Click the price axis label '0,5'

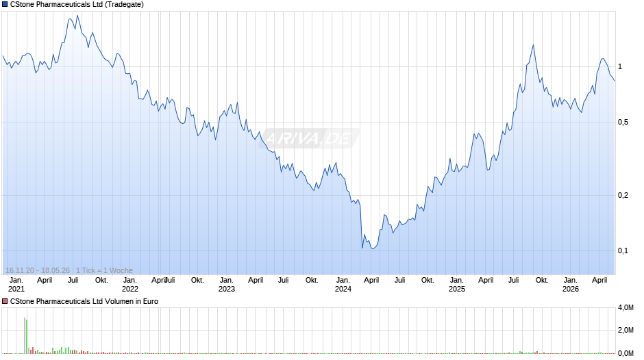(x=623, y=122)
